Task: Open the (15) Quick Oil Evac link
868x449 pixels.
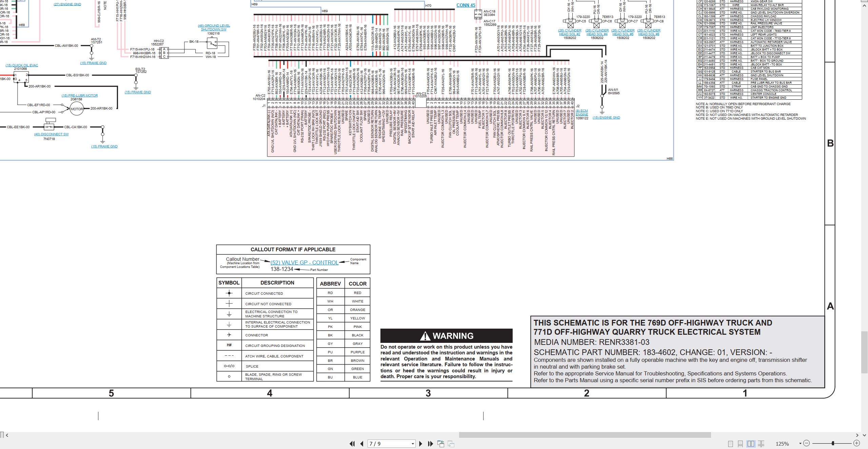Action: (x=22, y=65)
